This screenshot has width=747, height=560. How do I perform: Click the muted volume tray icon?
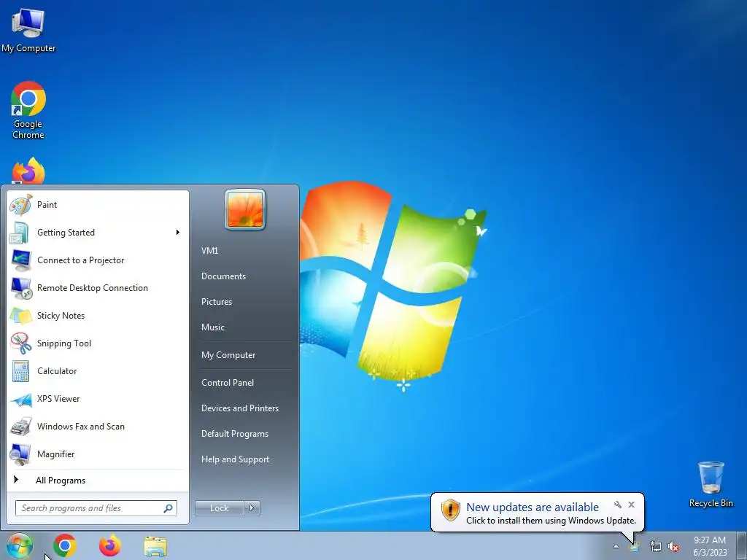click(x=673, y=547)
